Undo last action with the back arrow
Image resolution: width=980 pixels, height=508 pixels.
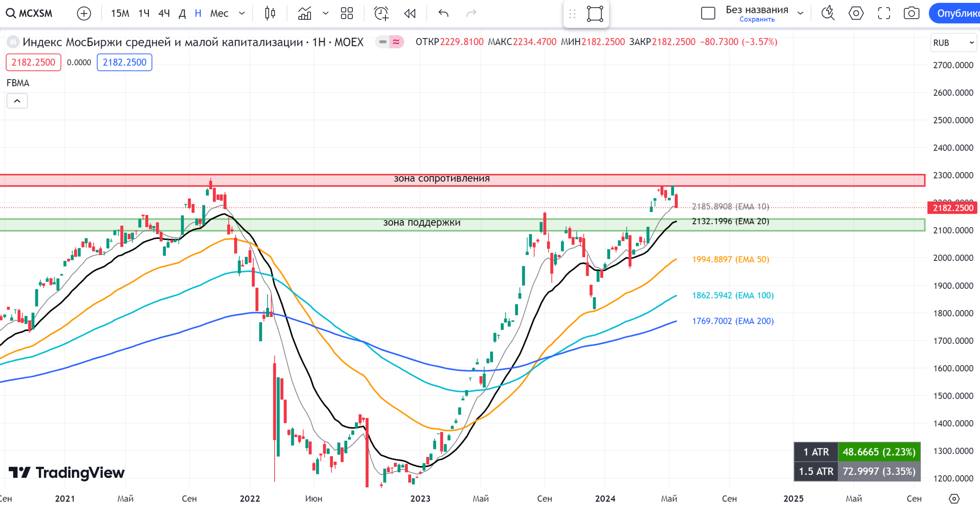click(443, 13)
